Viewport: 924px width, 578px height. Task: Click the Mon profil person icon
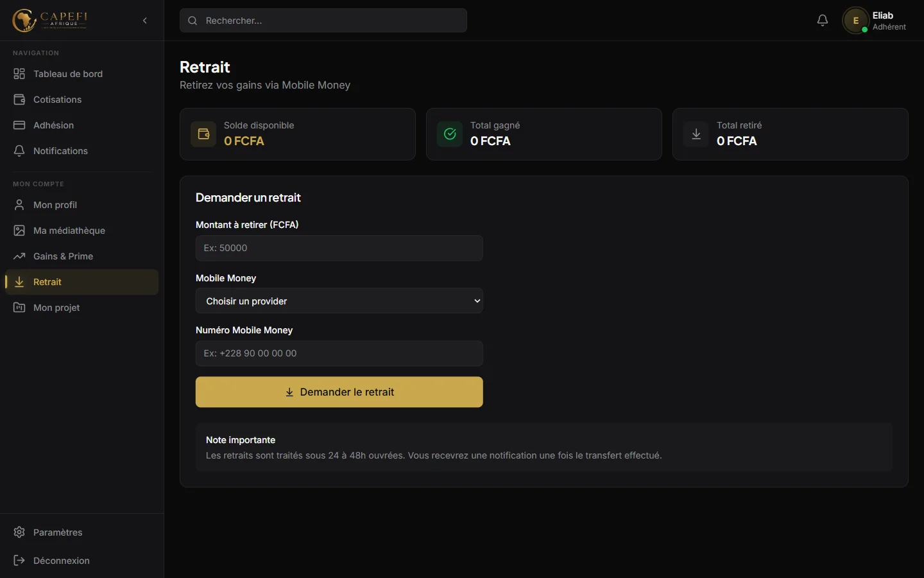coord(19,205)
